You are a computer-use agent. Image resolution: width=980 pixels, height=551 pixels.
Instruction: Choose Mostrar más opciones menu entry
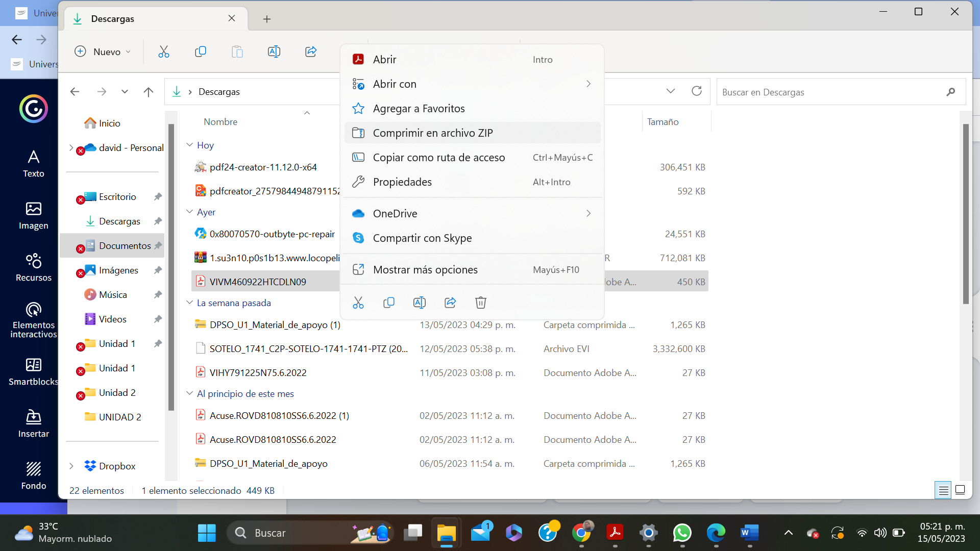[425, 270]
